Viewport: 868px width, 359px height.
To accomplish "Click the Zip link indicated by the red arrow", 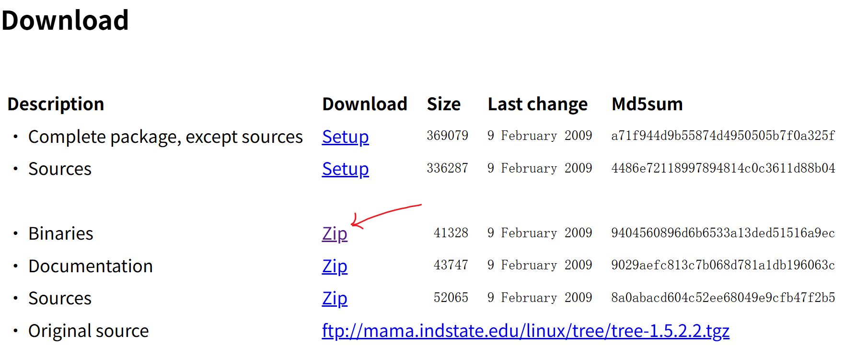I will tap(334, 234).
